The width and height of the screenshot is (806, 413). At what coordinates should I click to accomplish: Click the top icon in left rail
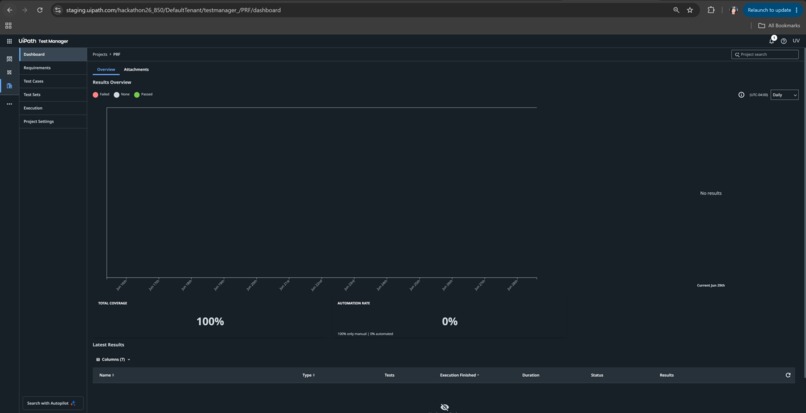[9, 59]
